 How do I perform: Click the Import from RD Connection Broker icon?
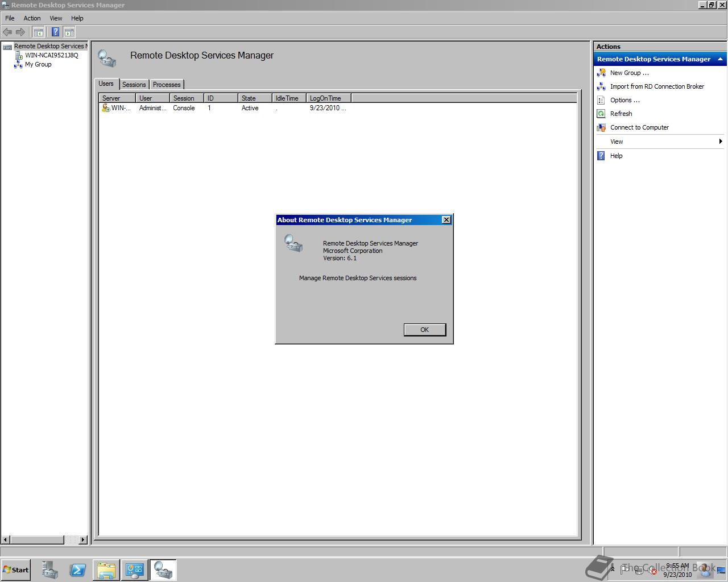[x=601, y=86]
